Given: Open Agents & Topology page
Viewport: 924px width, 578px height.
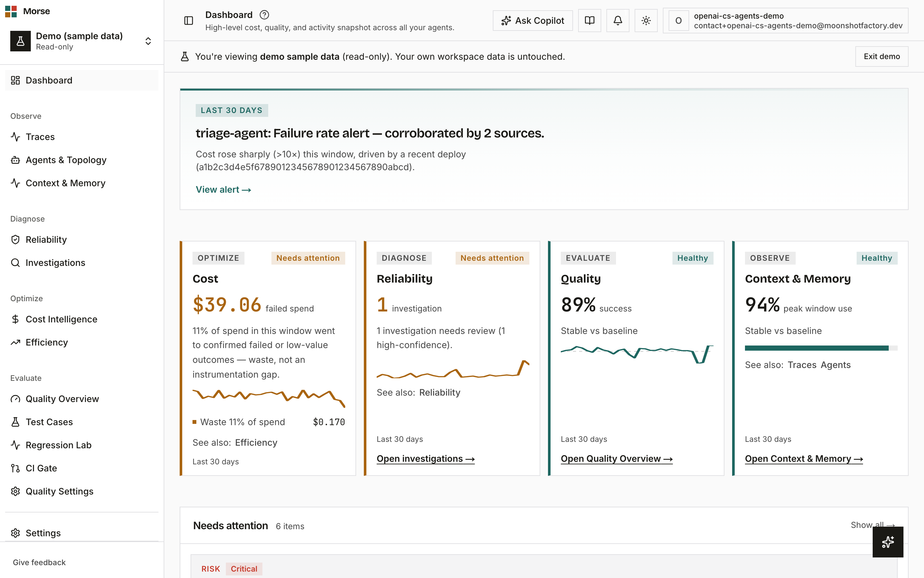Looking at the screenshot, I should point(82,160).
